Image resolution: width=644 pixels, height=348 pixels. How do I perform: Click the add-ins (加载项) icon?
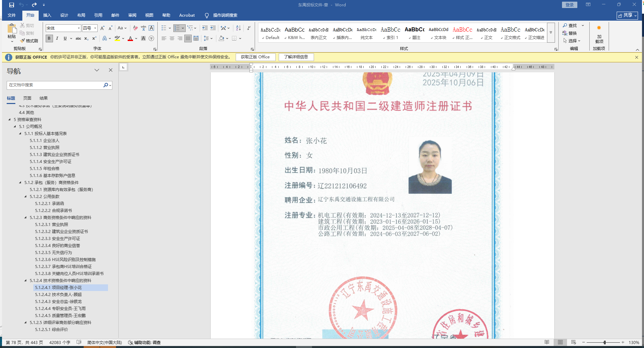[x=599, y=35]
